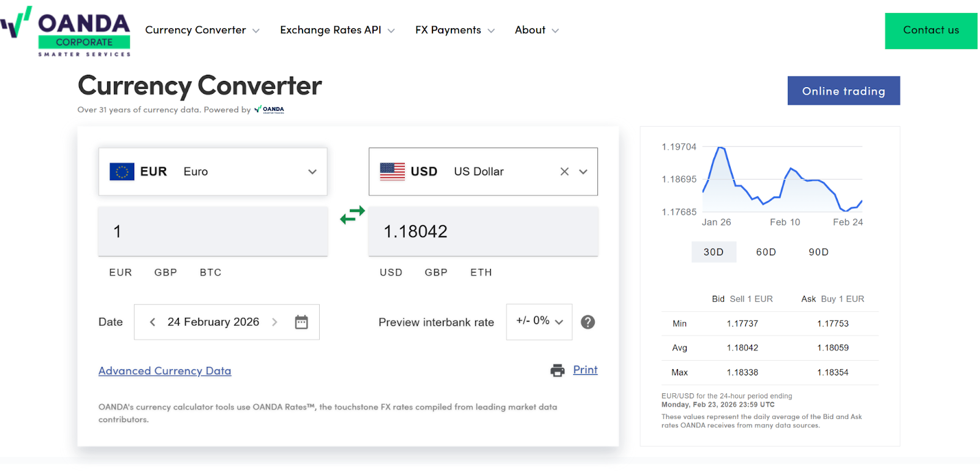Click the OANDA Corporate logo
Screen dimensions: 980x474
(66, 31)
